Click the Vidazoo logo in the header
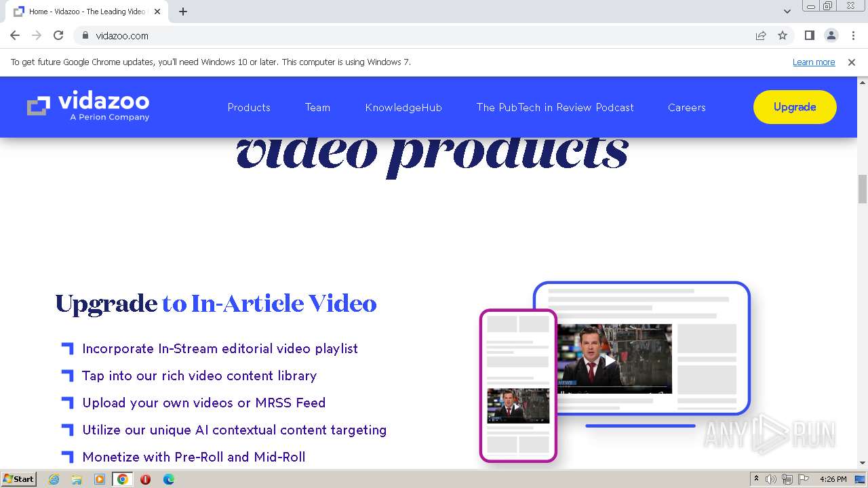Screen dimensions: 868x488 click(88, 107)
